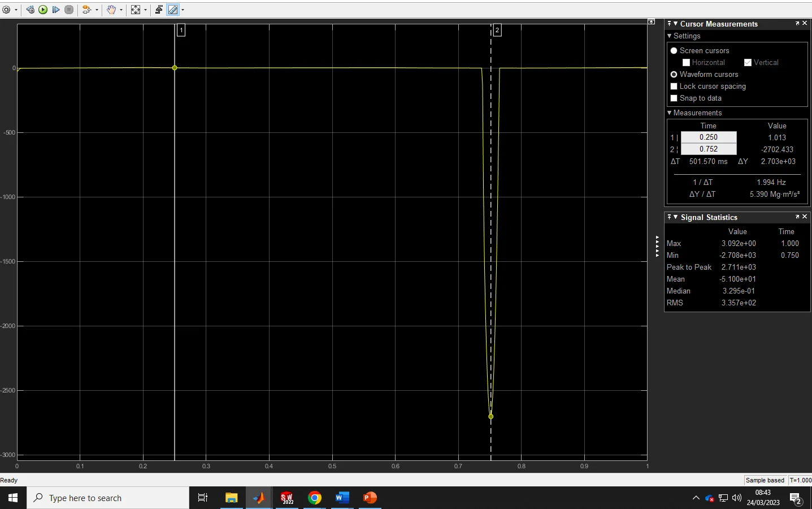Open the dropdown arrow beside the configuration gear
The height and width of the screenshot is (509, 812).
coord(16,10)
